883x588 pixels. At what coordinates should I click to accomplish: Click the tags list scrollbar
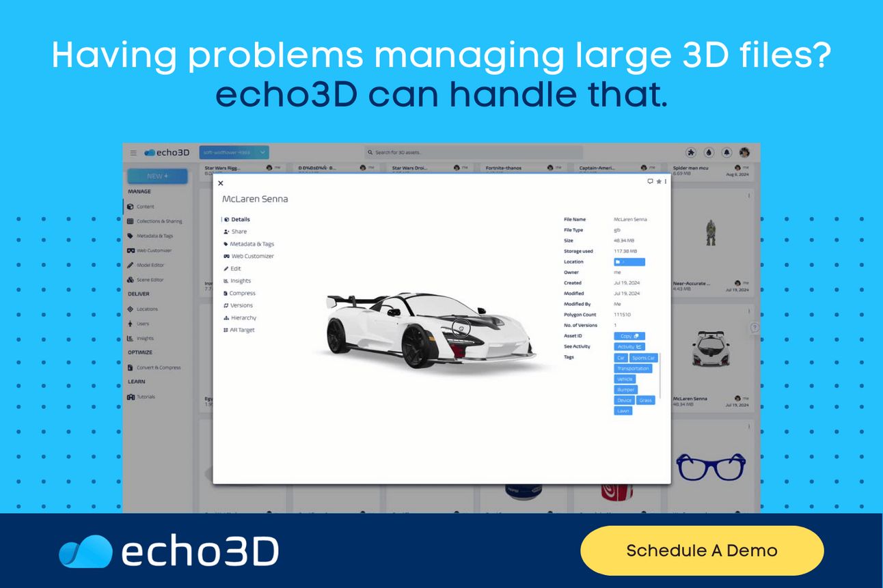660,376
